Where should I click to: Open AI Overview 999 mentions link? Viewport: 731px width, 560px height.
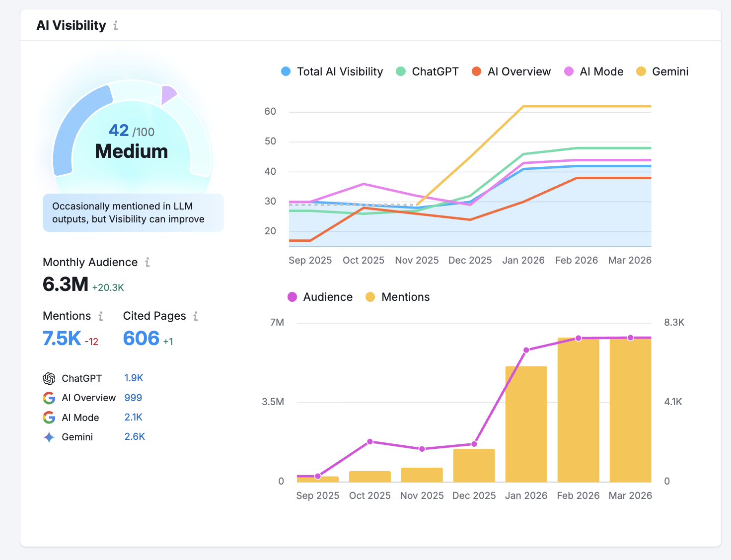[x=133, y=398]
